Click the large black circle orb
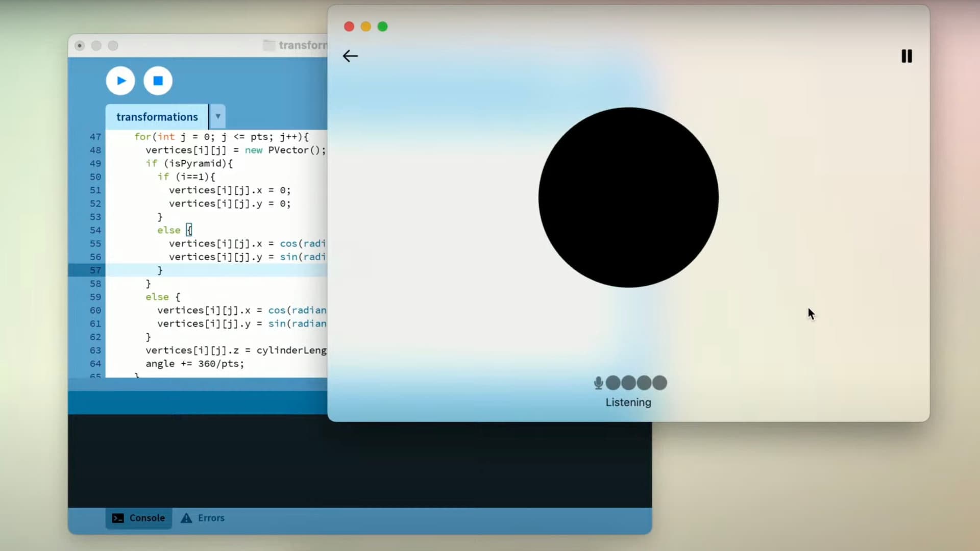This screenshot has height=551, width=980. (x=628, y=197)
